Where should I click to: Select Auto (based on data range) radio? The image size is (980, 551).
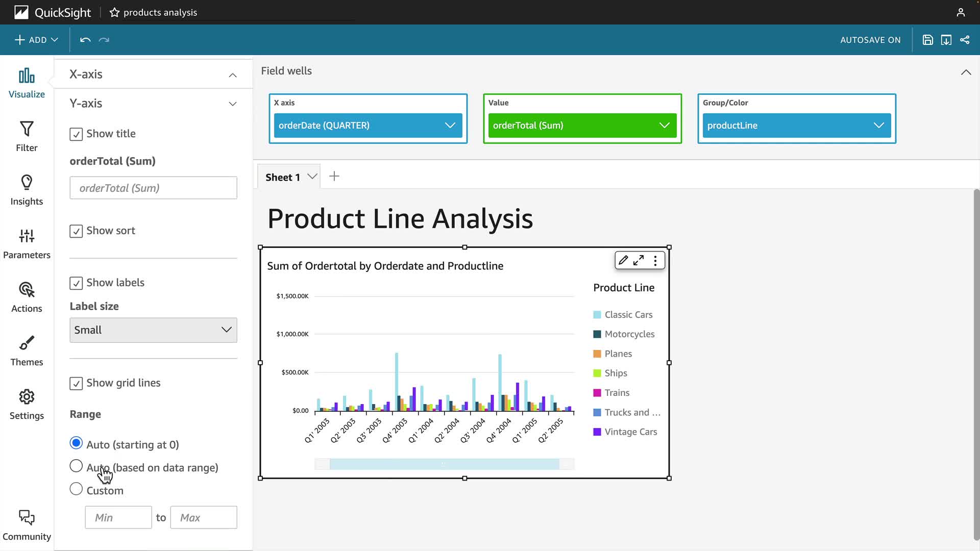(x=76, y=466)
